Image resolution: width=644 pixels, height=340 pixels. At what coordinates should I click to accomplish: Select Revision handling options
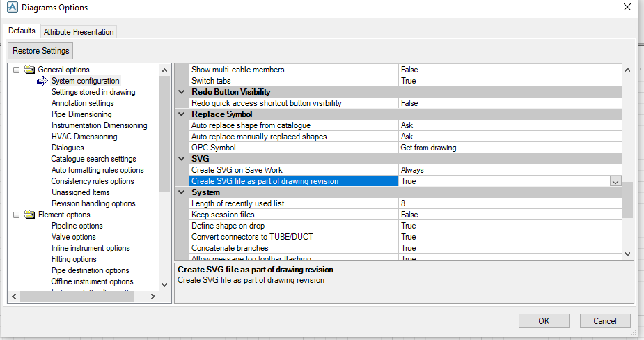(x=93, y=203)
